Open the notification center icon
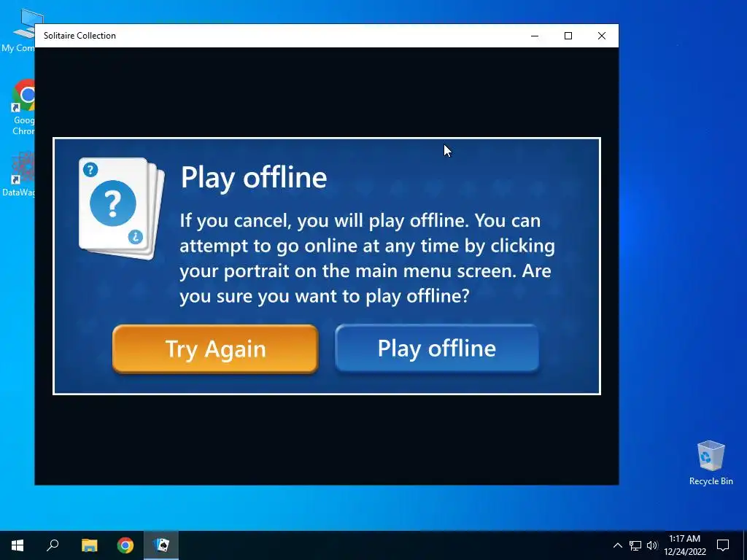 point(723,545)
